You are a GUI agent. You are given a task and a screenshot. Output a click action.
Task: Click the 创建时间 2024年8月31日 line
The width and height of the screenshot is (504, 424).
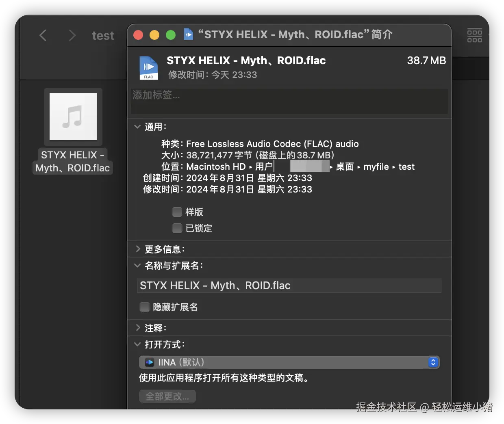(x=228, y=178)
